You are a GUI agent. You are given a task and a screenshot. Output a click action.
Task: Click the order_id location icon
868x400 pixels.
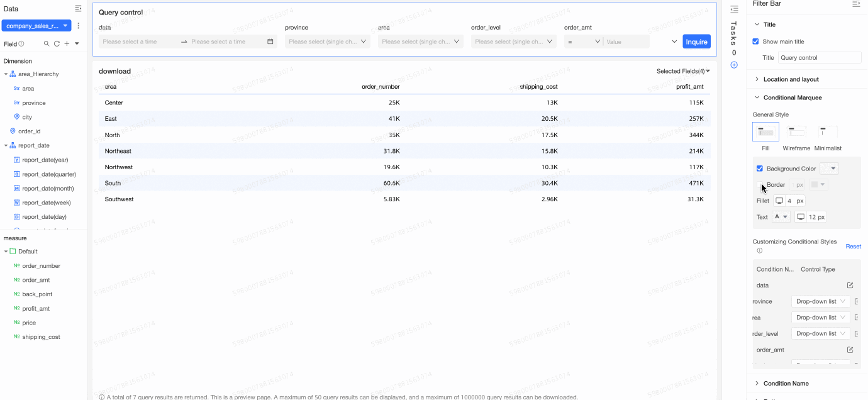(x=13, y=131)
